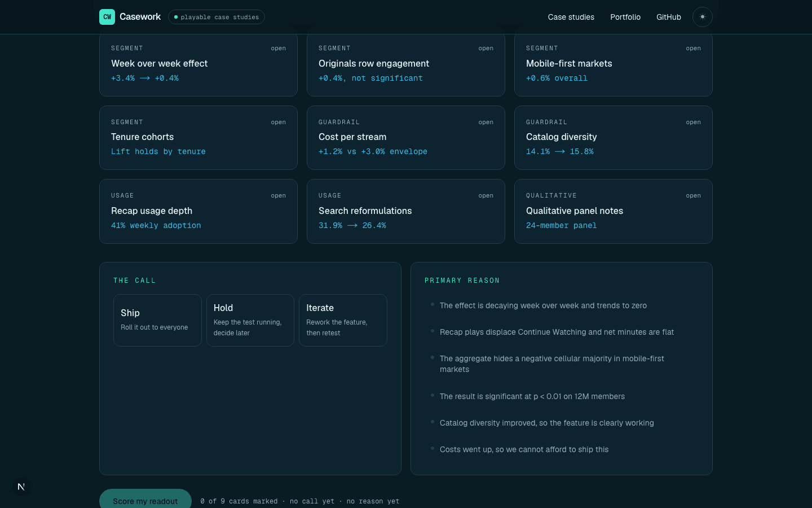Screen dimensions: 812x508
Task: Toggle the light/dark theme sun icon
Action: tap(703, 17)
